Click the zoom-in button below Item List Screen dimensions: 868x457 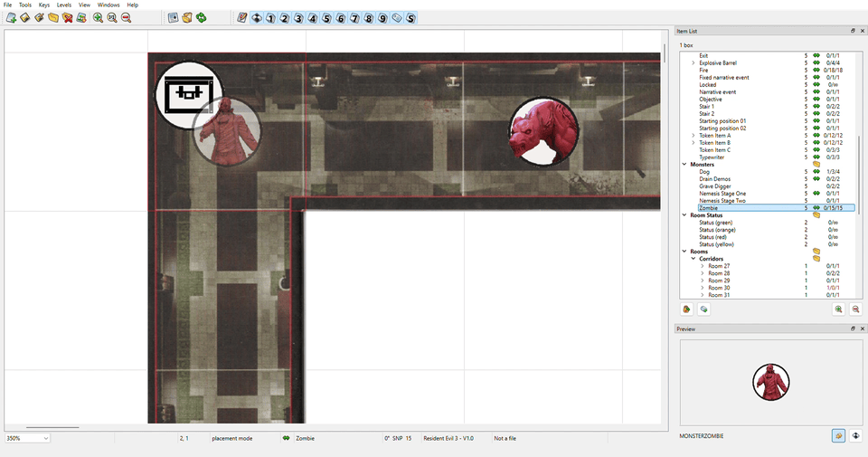coord(839,309)
